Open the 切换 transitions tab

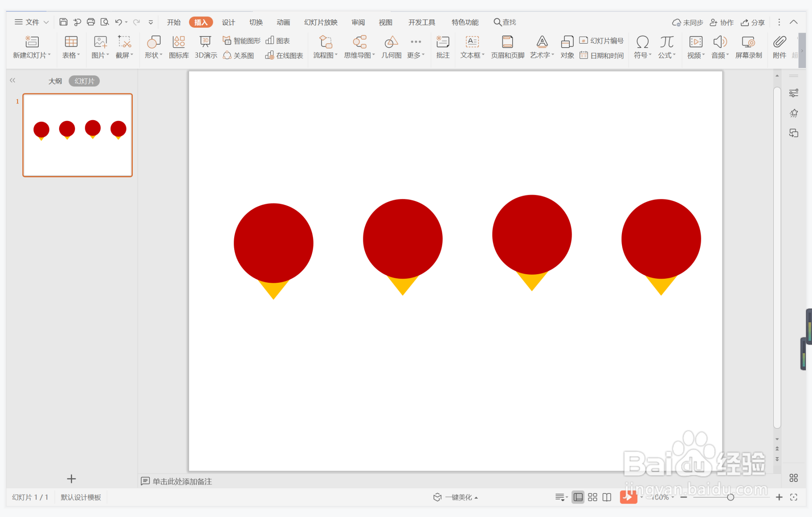[256, 22]
